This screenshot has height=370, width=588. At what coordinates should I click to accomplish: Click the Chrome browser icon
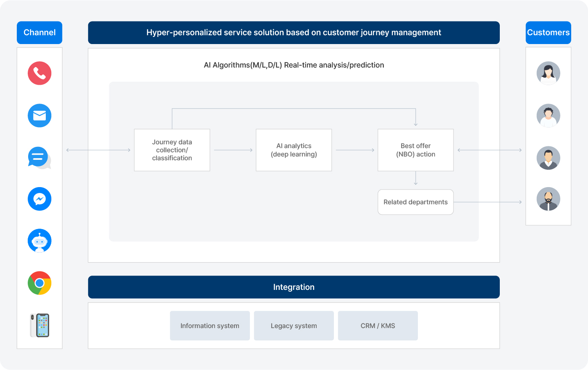[x=39, y=283]
